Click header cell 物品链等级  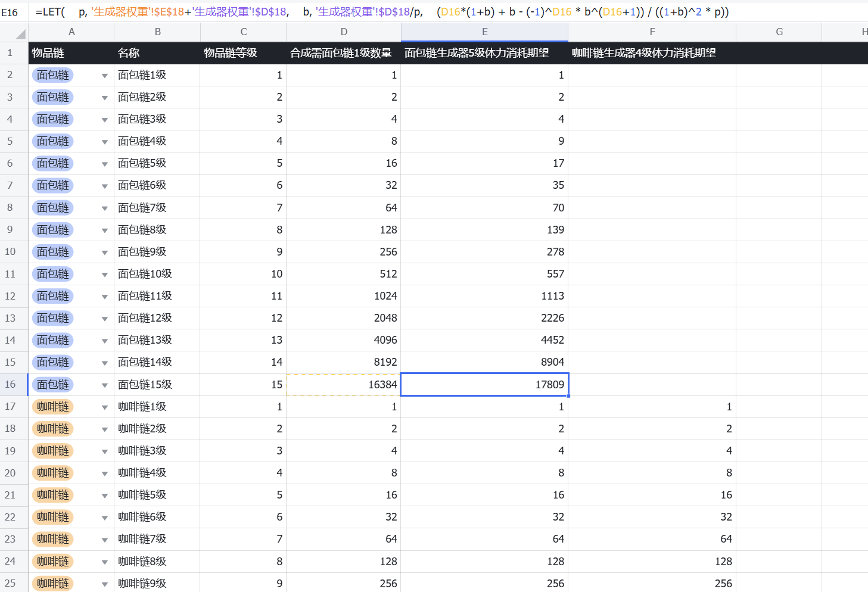coord(243,53)
